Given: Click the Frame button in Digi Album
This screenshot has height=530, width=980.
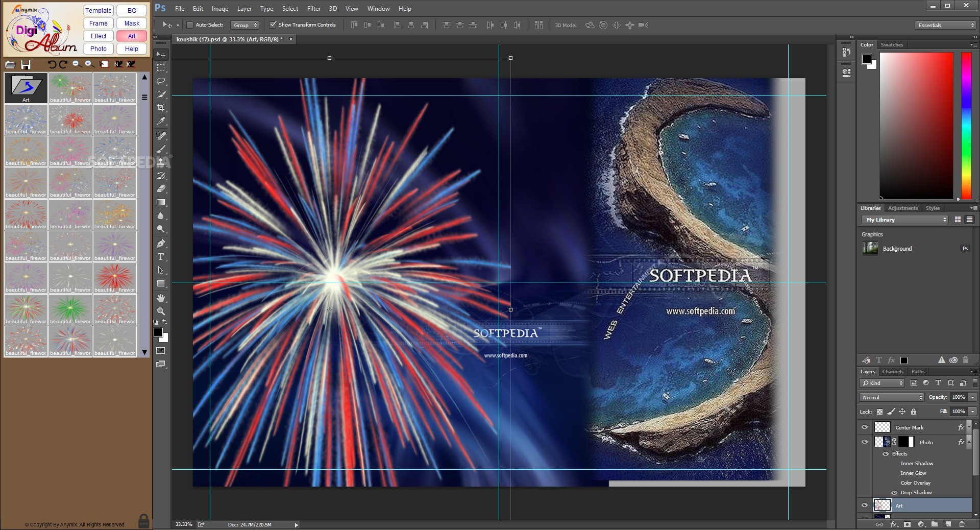Looking at the screenshot, I should pos(99,23).
